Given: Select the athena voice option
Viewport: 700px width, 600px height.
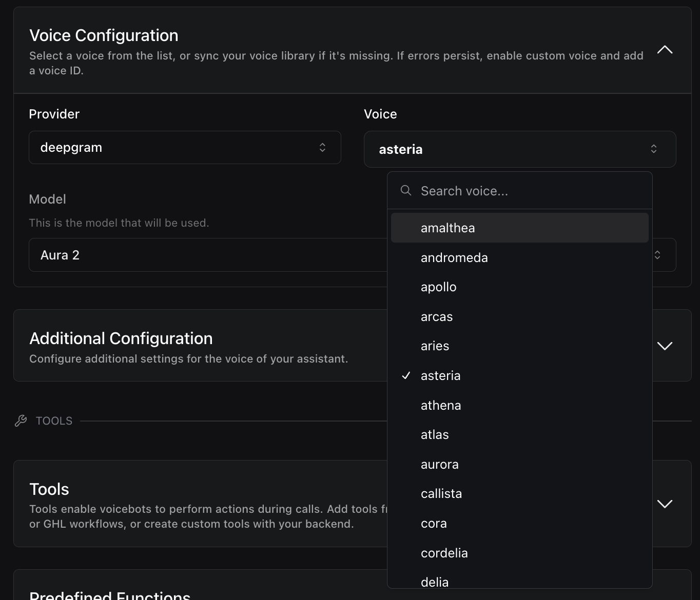Looking at the screenshot, I should 440,405.
